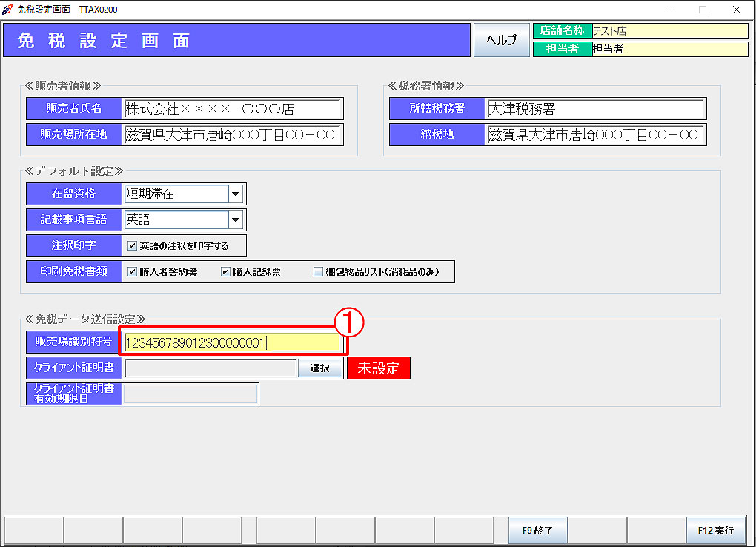The width and height of the screenshot is (756, 547).
Task: Enable 梱包物品リスト(消耗品のみ) checkbox
Action: pyautogui.click(x=318, y=272)
